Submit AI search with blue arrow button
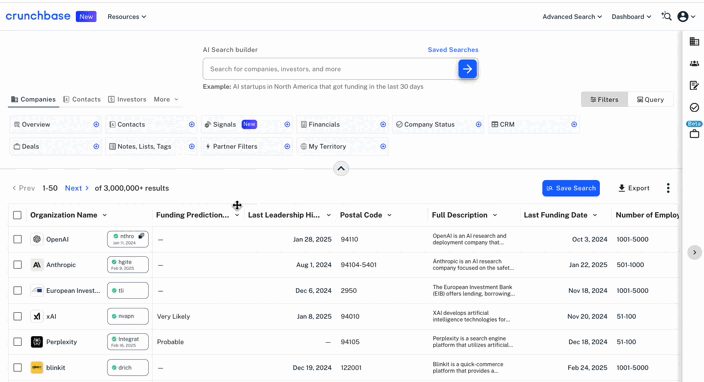 coord(467,69)
